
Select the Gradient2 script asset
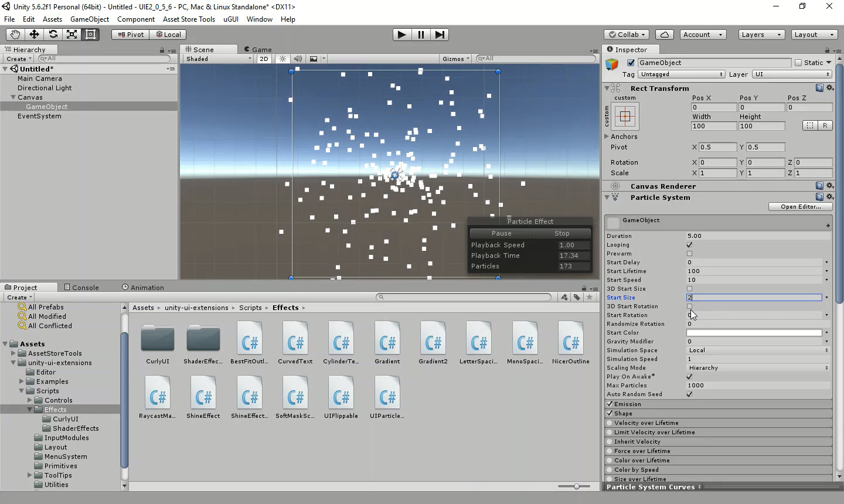click(x=433, y=338)
